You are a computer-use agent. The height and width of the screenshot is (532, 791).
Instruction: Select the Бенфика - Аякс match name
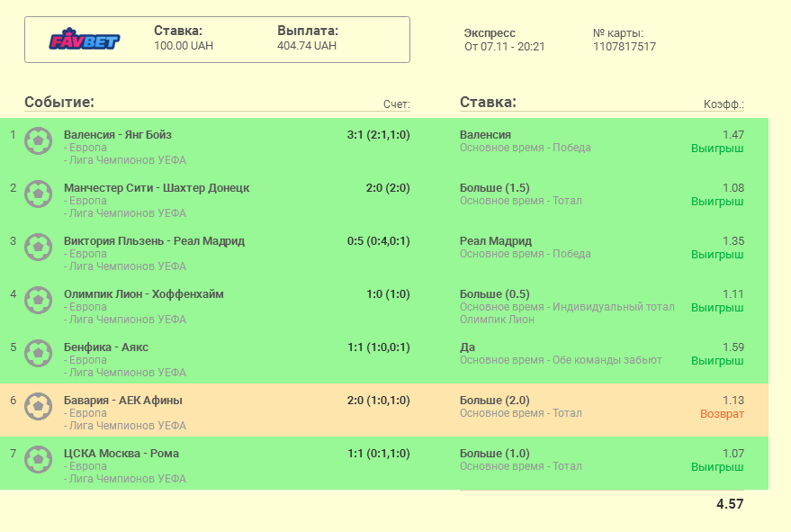tap(106, 347)
